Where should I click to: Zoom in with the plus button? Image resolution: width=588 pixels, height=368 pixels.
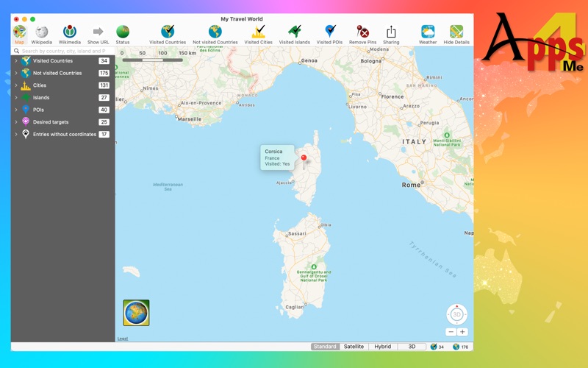click(x=462, y=332)
